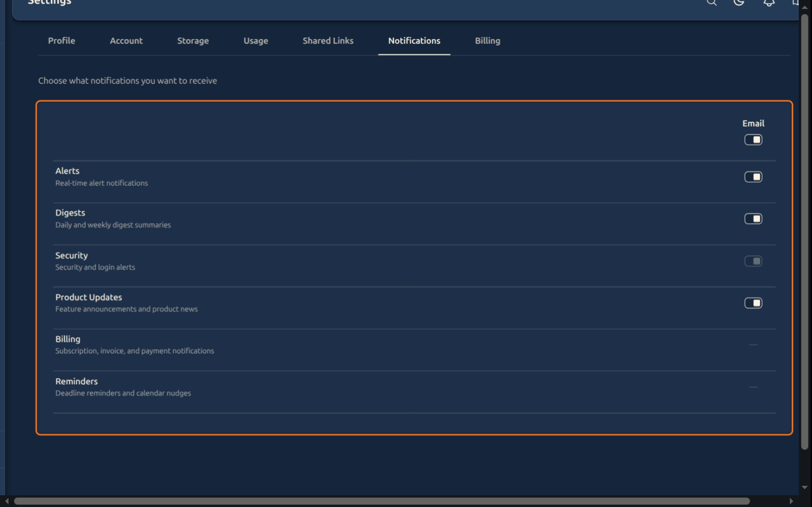
Task: Click "Security and login alerts" text
Action: [95, 267]
